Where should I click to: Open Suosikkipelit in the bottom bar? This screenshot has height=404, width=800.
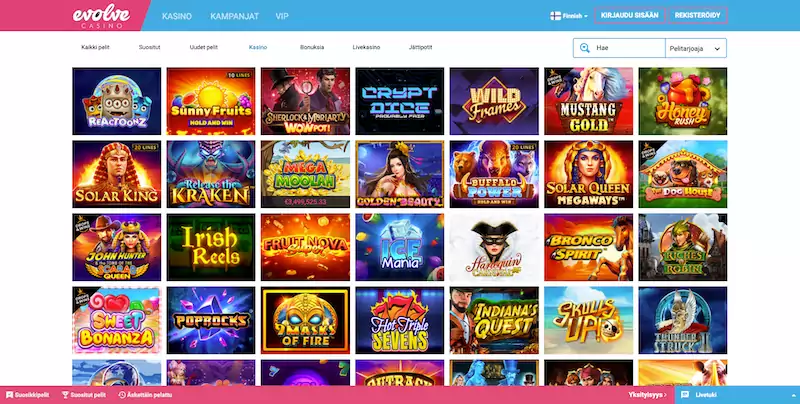click(28, 395)
